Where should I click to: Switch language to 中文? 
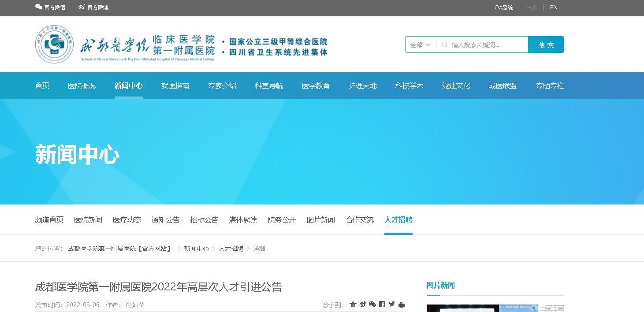[x=532, y=7]
